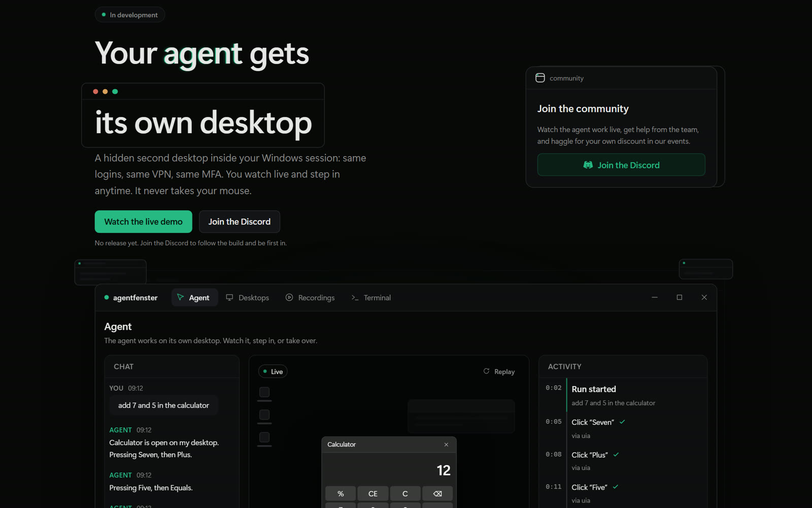Switch to the Desktops tab
Viewport: 812px width, 508px height.
click(248, 298)
